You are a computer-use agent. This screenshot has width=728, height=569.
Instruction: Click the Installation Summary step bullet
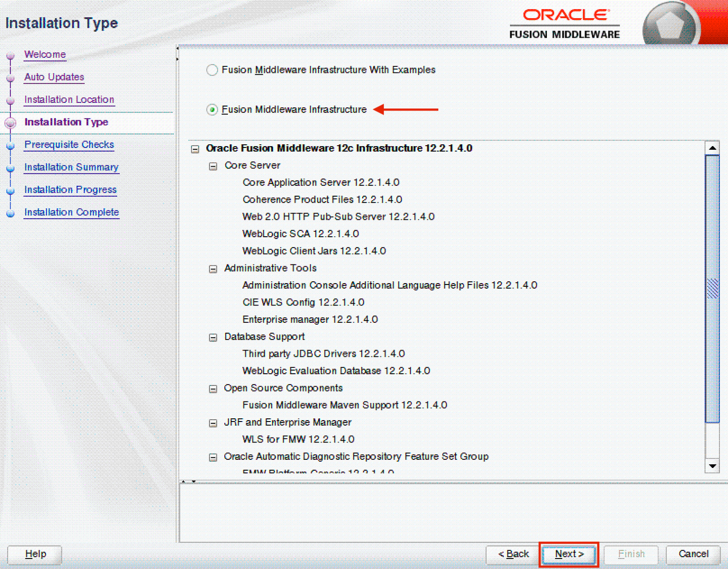coord(10,168)
